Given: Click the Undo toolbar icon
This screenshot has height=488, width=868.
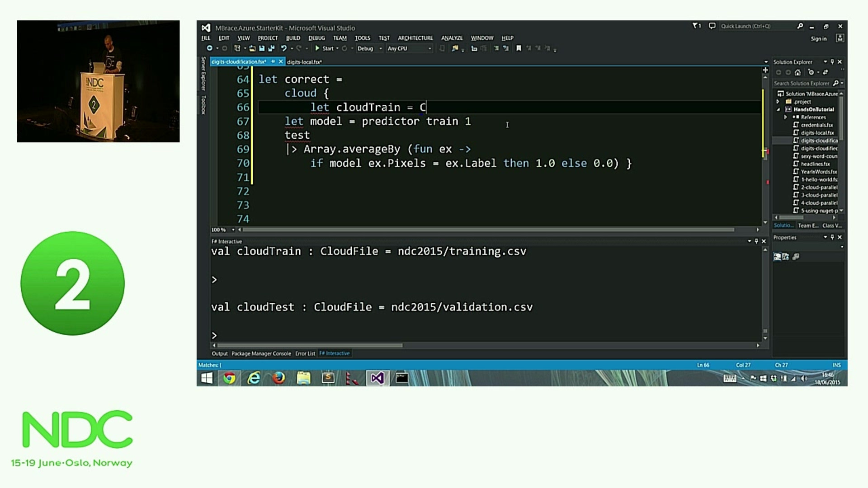Looking at the screenshot, I should click(x=283, y=48).
